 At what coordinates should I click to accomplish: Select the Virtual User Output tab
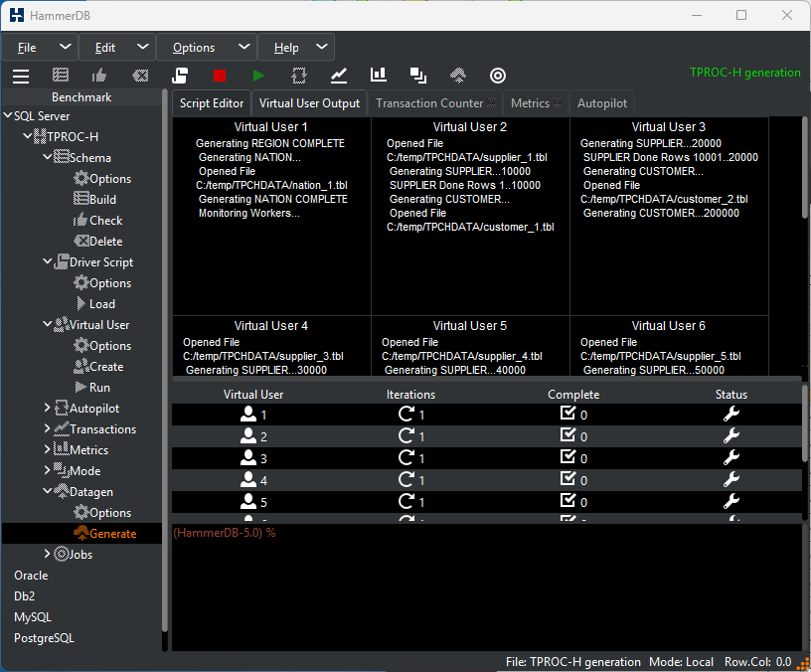pos(309,103)
